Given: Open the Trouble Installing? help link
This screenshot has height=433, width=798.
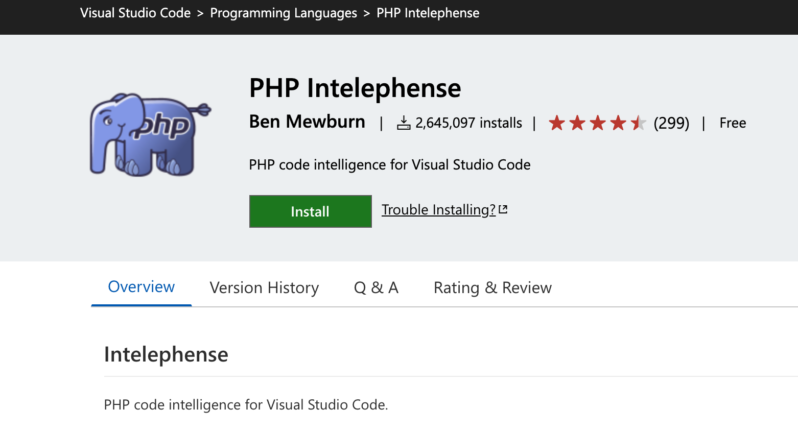Looking at the screenshot, I should 438,210.
